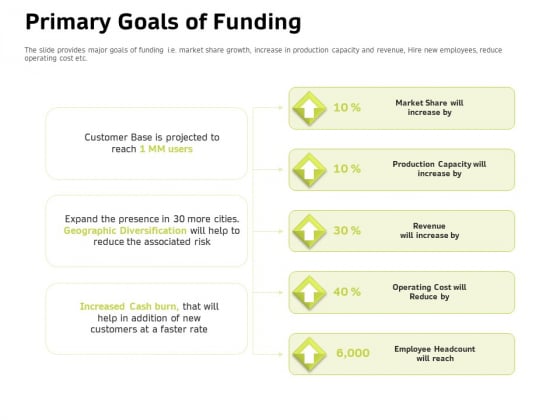This screenshot has width=560, height=420.
Task: Click the green 1 MM users text
Action: (x=166, y=149)
